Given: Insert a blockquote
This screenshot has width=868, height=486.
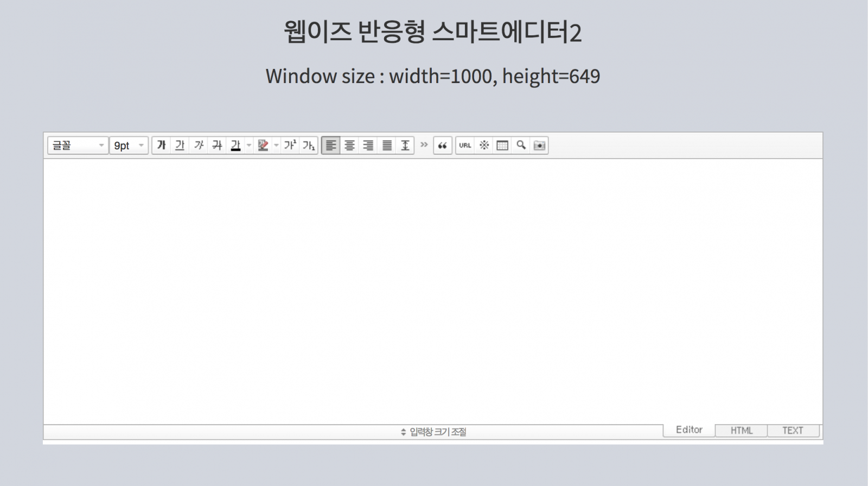Looking at the screenshot, I should (x=443, y=146).
